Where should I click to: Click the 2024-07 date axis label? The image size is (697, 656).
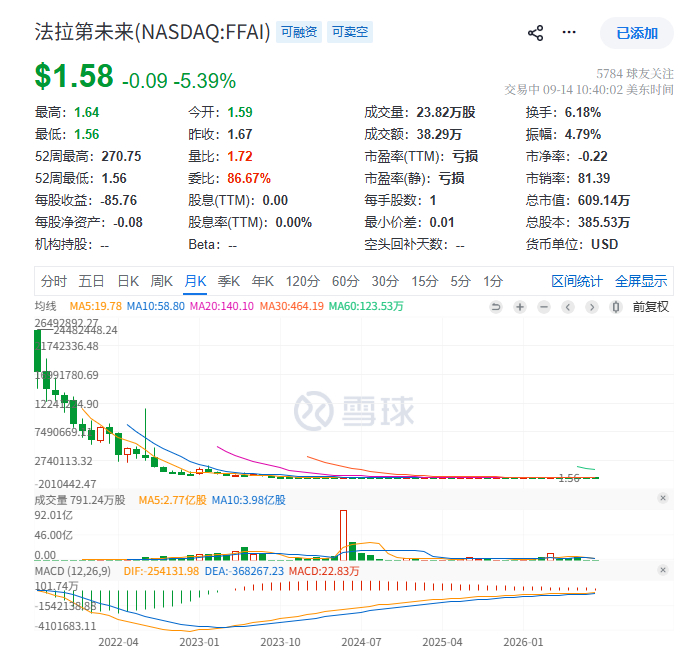point(361,642)
